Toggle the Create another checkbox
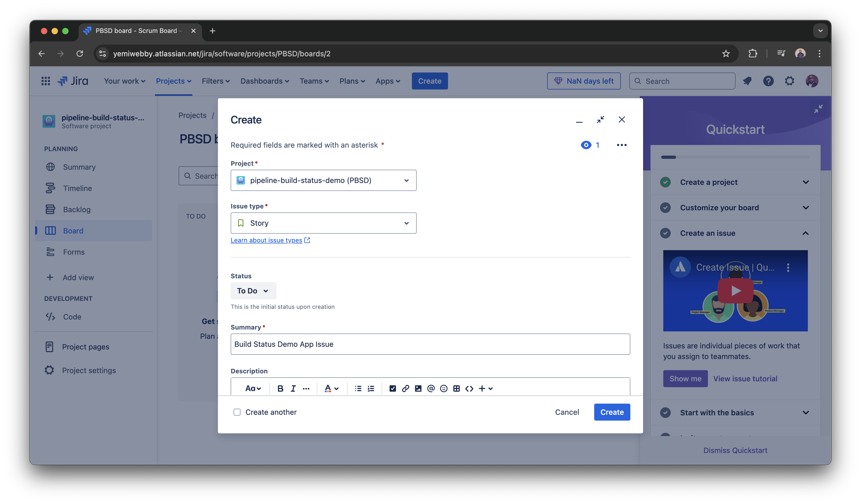861x504 pixels. [237, 412]
